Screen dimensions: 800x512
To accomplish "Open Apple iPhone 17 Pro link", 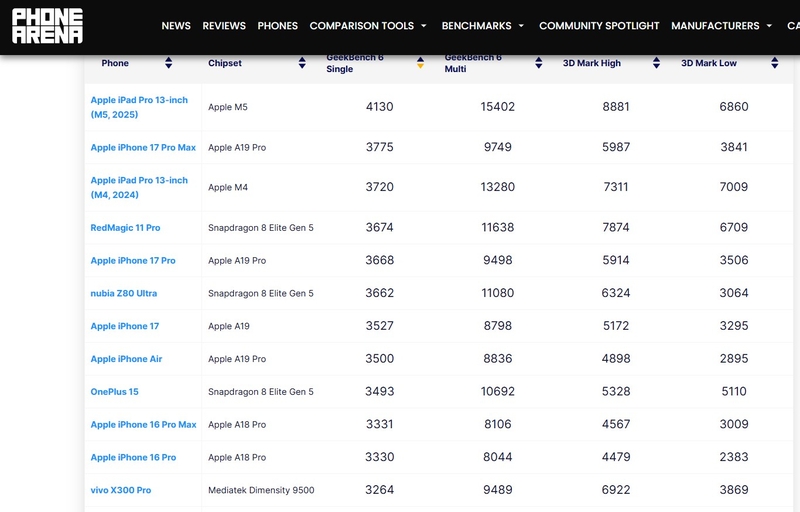I will pos(133,260).
